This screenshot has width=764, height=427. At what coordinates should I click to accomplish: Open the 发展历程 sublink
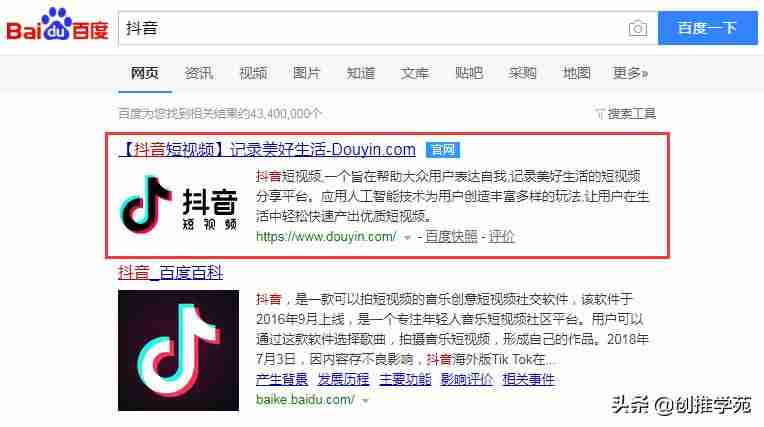[344, 379]
